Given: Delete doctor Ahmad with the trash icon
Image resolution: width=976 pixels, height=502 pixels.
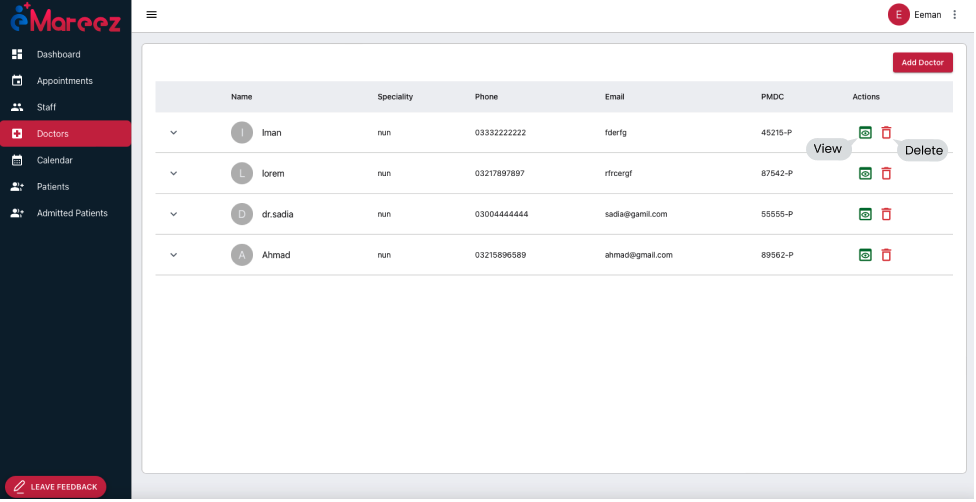Looking at the screenshot, I should pos(886,255).
